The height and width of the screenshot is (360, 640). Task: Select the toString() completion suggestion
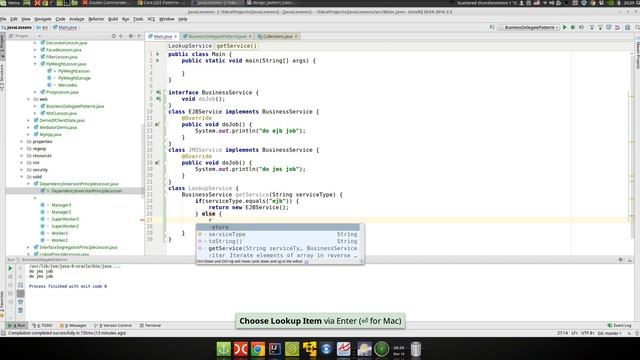(278, 241)
